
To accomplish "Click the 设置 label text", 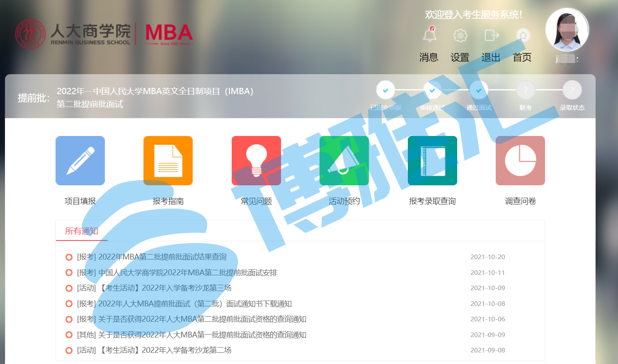I will pyautogui.click(x=460, y=57).
